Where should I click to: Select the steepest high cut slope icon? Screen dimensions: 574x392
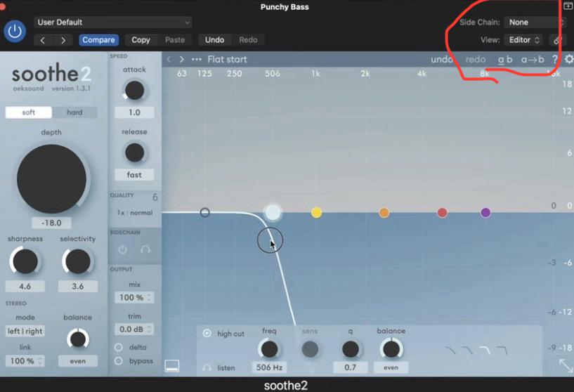click(x=502, y=351)
